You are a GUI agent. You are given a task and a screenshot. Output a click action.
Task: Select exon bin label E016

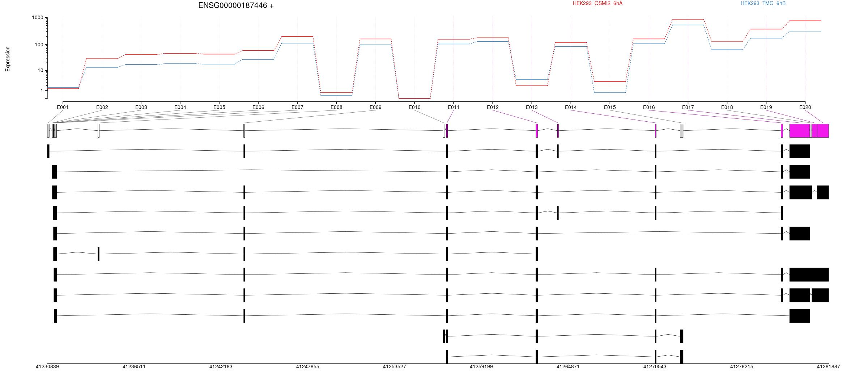(649, 107)
